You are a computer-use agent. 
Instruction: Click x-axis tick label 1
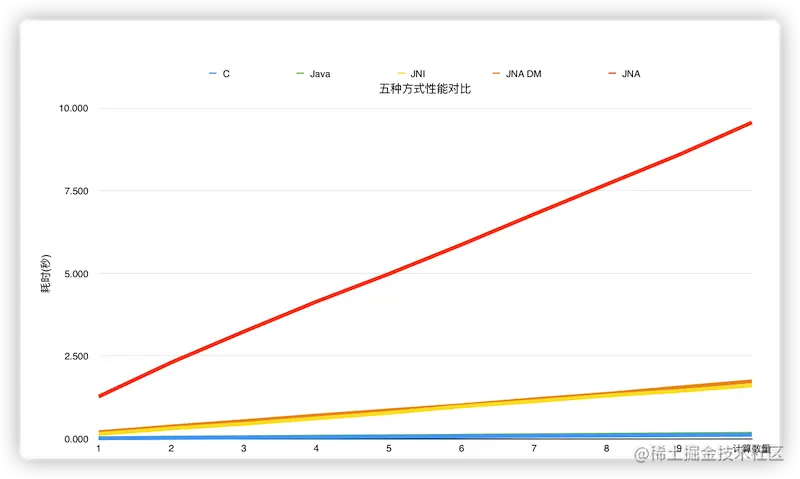pos(98,448)
